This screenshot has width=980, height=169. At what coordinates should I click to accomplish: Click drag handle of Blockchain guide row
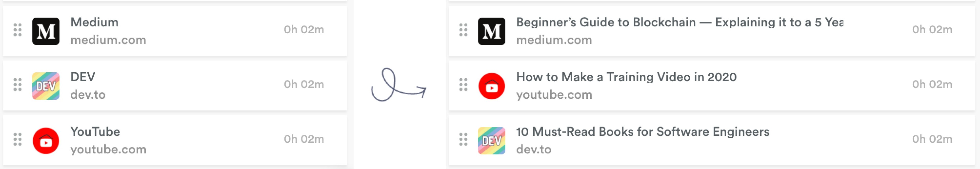click(x=463, y=30)
